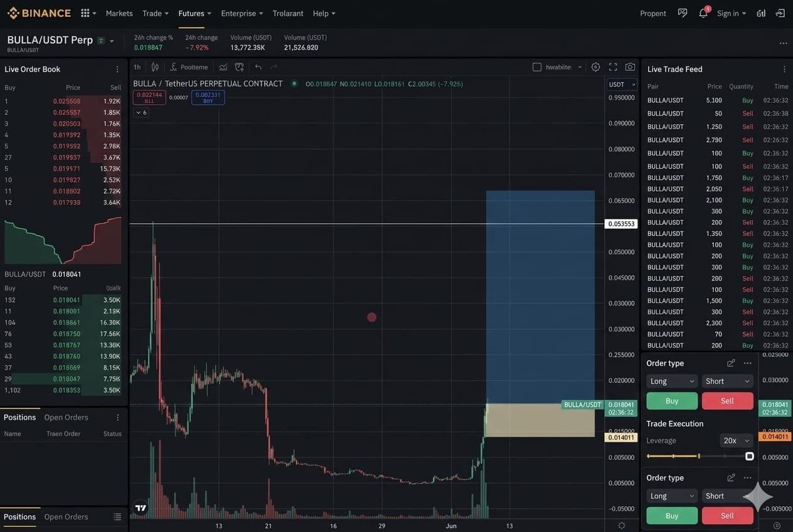Select the bottom Positions tab

pos(19,517)
